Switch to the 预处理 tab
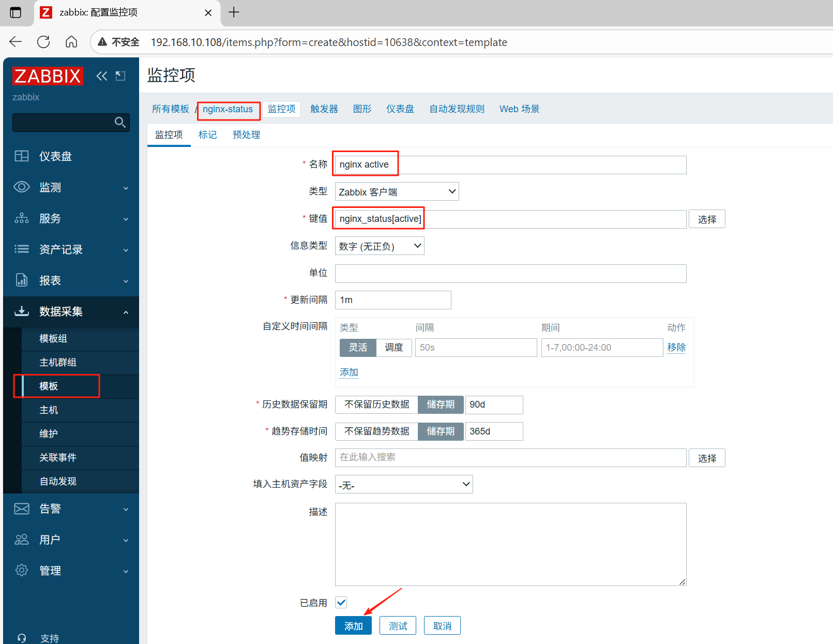The height and width of the screenshot is (644, 833). (246, 135)
